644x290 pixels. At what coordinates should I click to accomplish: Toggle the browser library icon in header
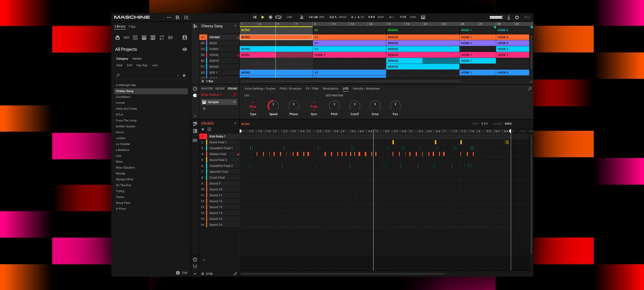coord(177,17)
